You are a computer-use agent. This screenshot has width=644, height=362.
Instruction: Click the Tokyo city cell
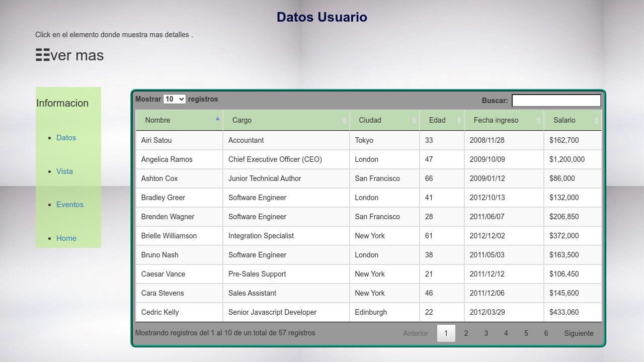[x=384, y=140]
